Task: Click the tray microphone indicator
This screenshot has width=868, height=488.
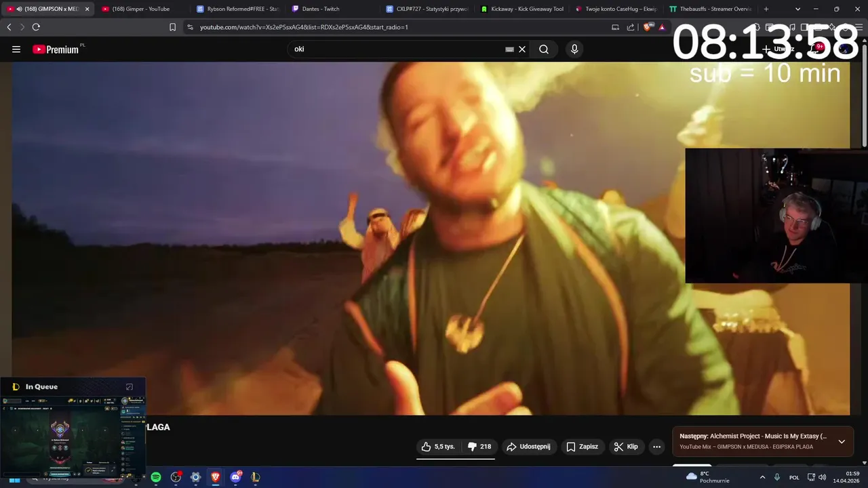Action: pos(777,477)
